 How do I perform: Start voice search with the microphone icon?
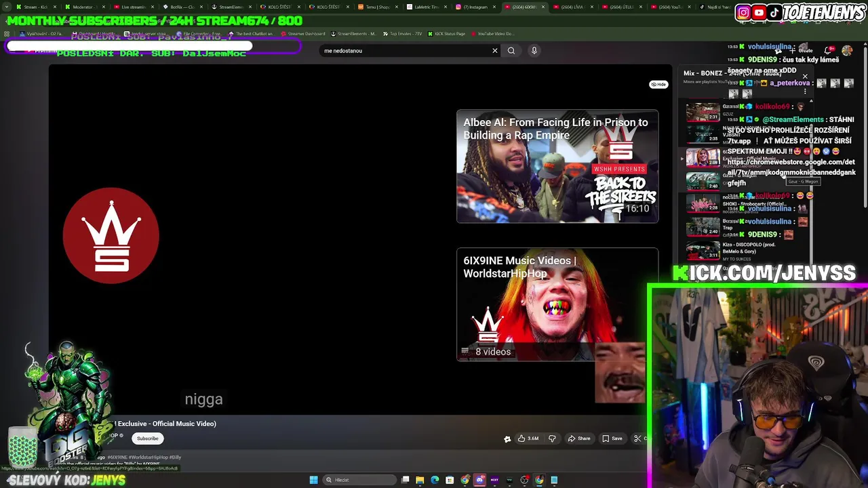pyautogui.click(x=534, y=50)
